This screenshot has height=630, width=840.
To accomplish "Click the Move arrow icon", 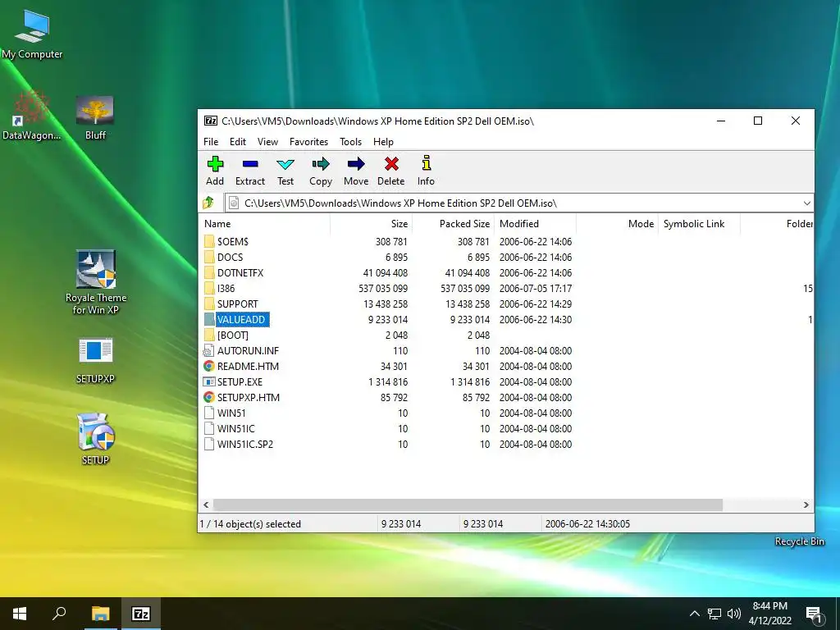I will [x=356, y=164].
